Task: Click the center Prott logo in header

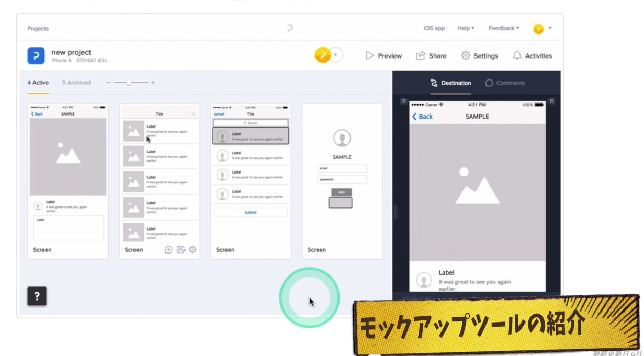Action: [290, 28]
